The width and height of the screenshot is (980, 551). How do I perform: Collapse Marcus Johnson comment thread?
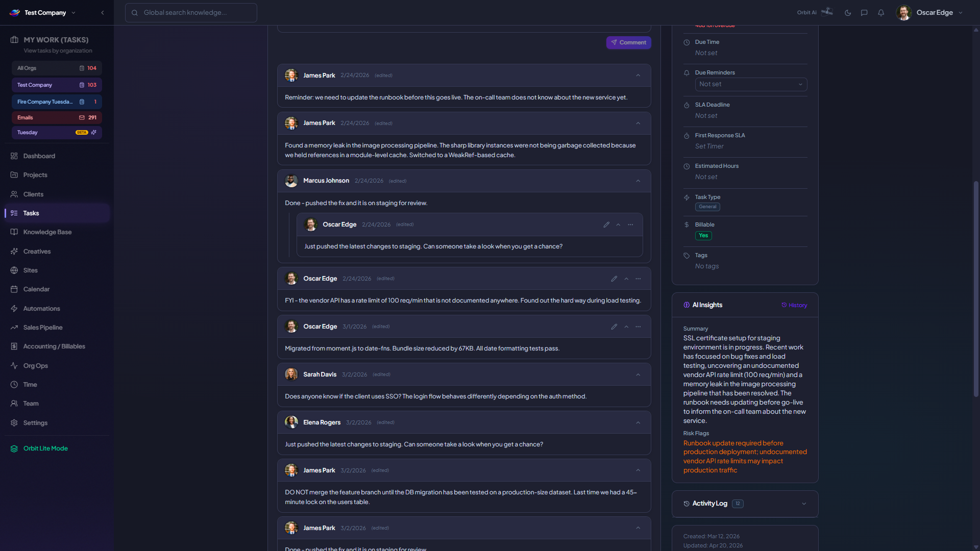tap(638, 181)
